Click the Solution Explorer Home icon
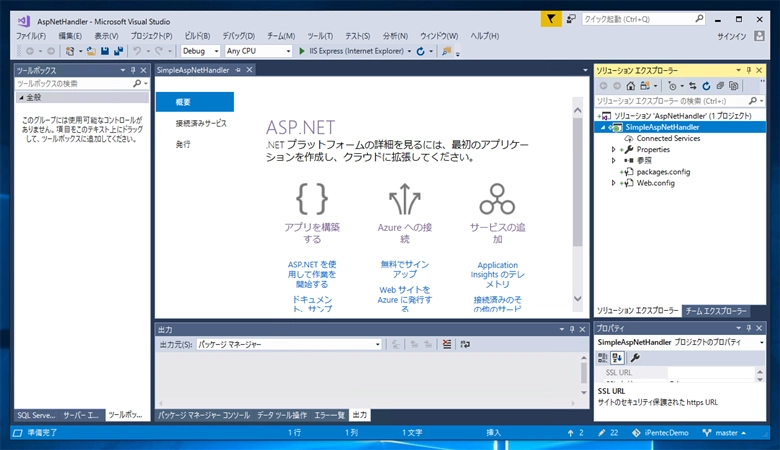 tap(631, 86)
